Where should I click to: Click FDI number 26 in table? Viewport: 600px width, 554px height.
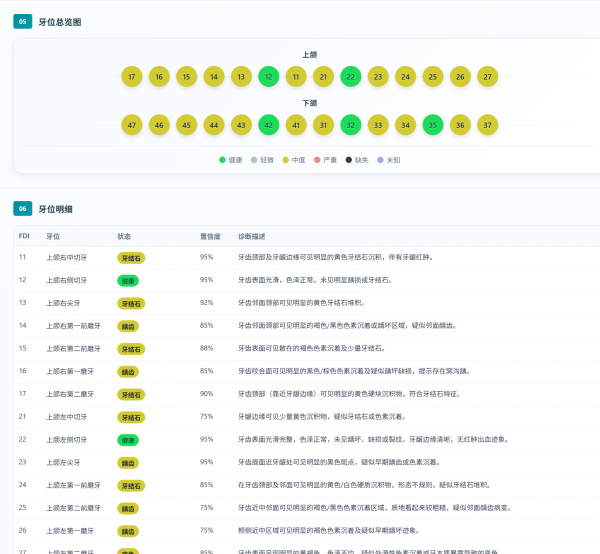(23, 530)
